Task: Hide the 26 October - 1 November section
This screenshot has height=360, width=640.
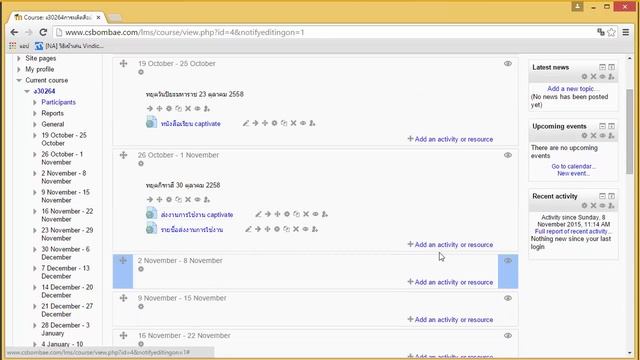Action: [x=508, y=155]
